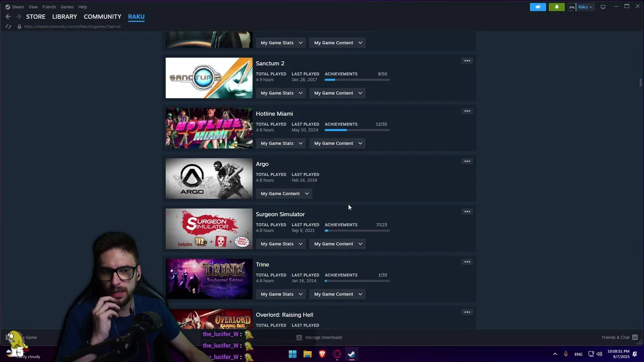Viewport: 644px width, 362px height.
Task: Go to the COMMUNITY tab
Action: [x=103, y=17]
